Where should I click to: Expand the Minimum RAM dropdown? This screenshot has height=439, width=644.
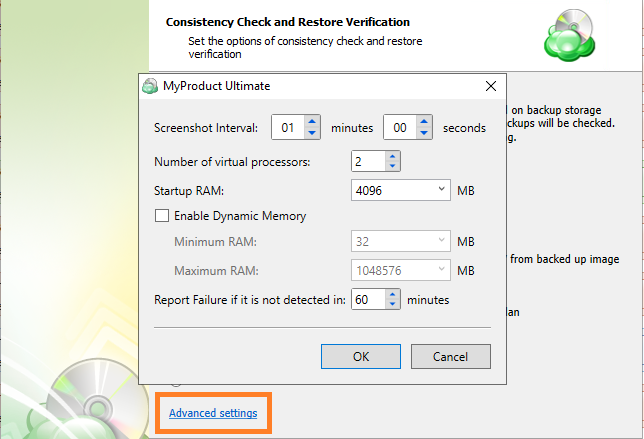click(x=442, y=242)
